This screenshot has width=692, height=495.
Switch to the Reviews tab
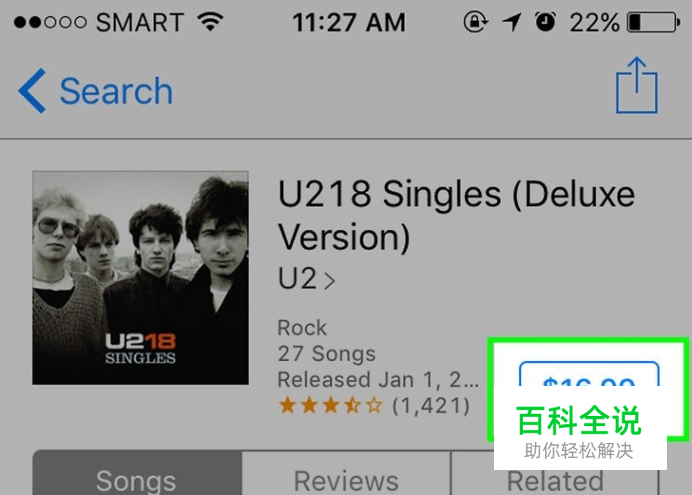point(346,473)
